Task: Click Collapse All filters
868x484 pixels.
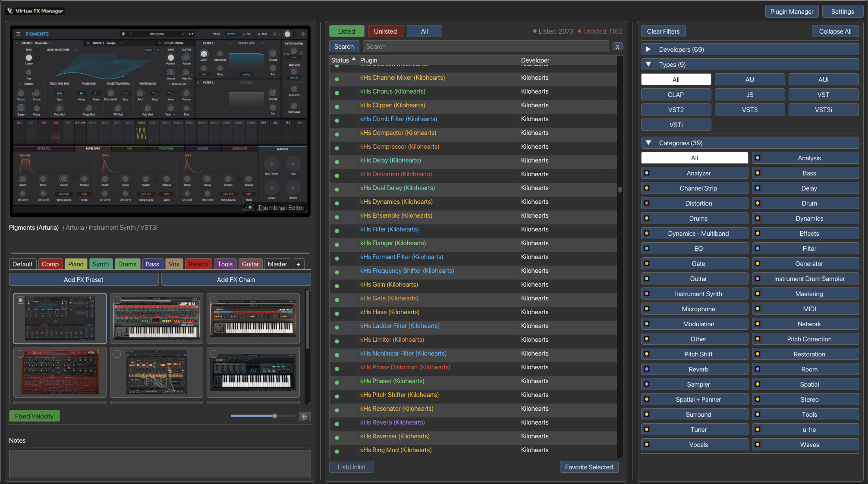Action: (835, 31)
